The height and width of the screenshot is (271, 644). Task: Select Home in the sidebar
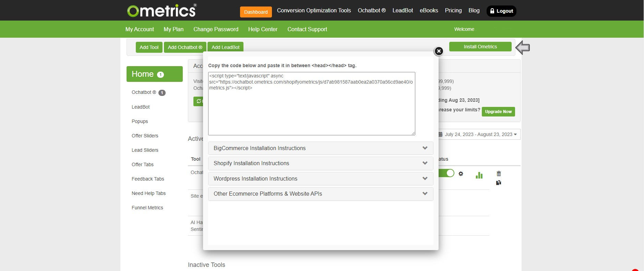(155, 74)
